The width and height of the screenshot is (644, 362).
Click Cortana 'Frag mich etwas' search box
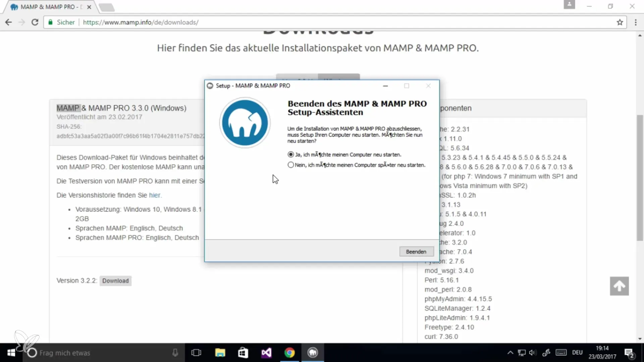(104, 353)
